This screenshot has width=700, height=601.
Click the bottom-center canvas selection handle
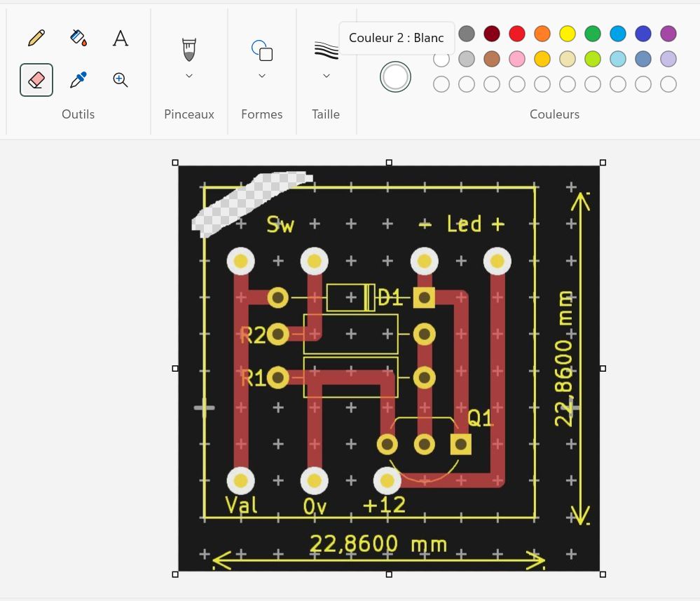coord(389,574)
